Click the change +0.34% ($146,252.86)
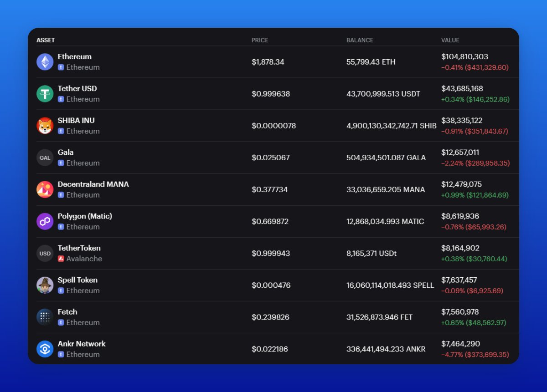Screen dimensions: 547x392 (x=475, y=99)
